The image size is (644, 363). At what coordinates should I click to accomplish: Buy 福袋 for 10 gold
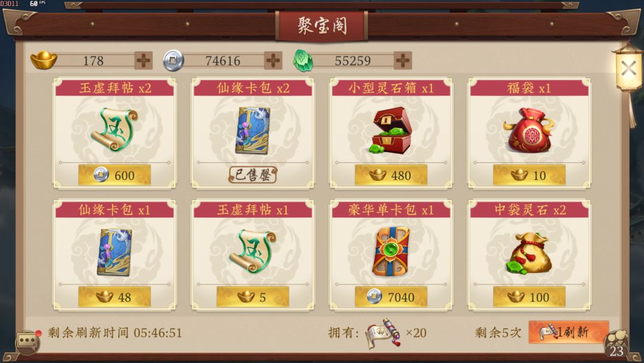(529, 175)
